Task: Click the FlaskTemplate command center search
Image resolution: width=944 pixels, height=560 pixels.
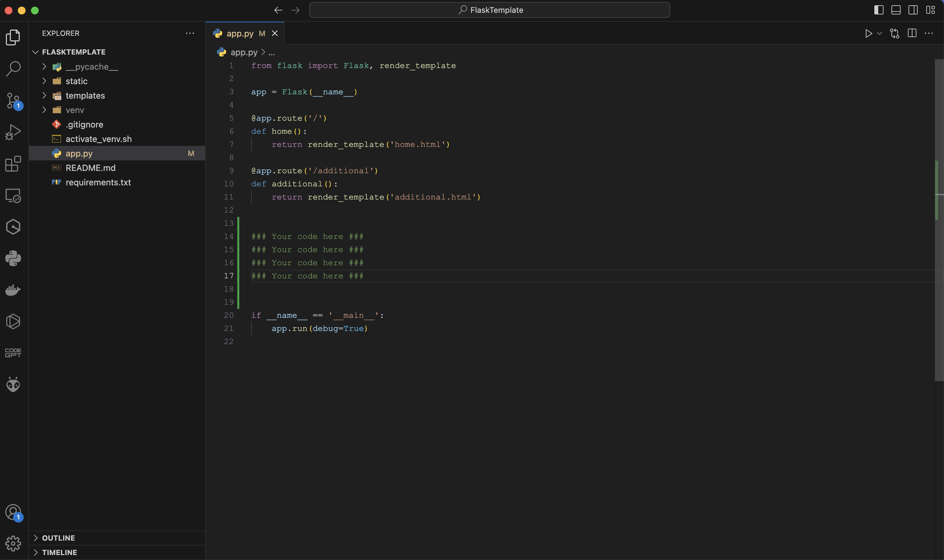Action: [x=489, y=10]
